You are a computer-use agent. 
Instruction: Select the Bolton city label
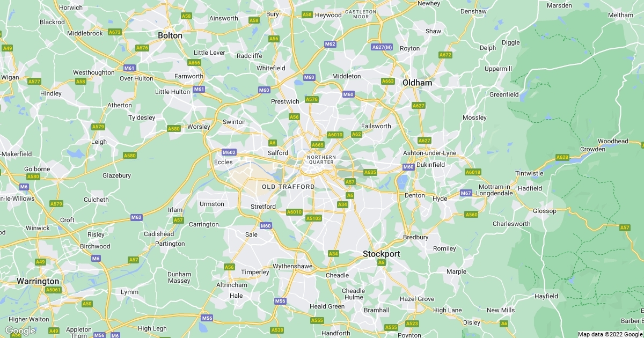tap(170, 35)
